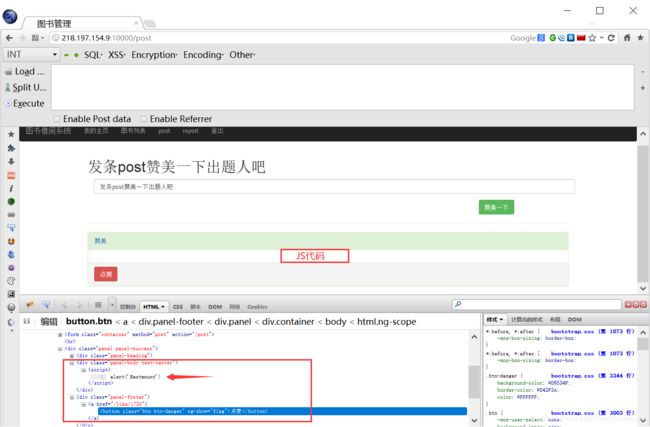Click Execute in HackBar
The height and width of the screenshot is (427, 650).
click(x=25, y=104)
